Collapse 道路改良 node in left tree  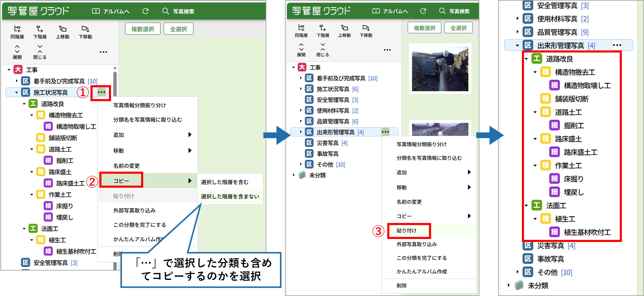pos(24,104)
